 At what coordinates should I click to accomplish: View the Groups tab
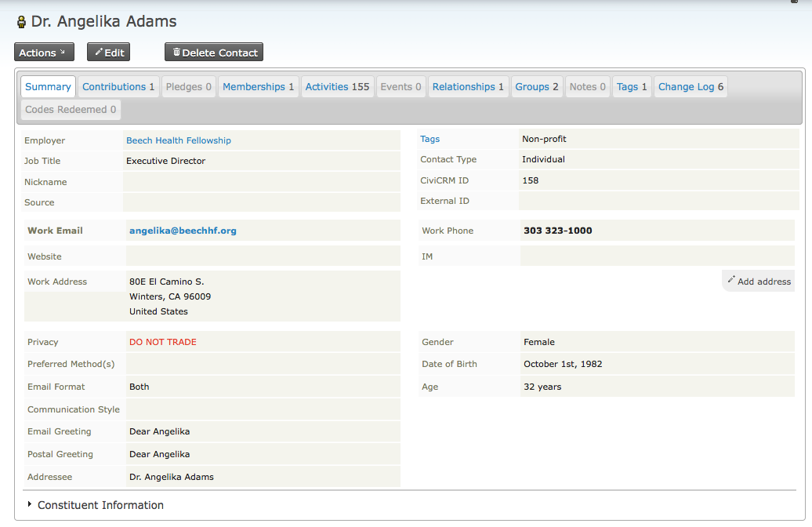(x=537, y=86)
